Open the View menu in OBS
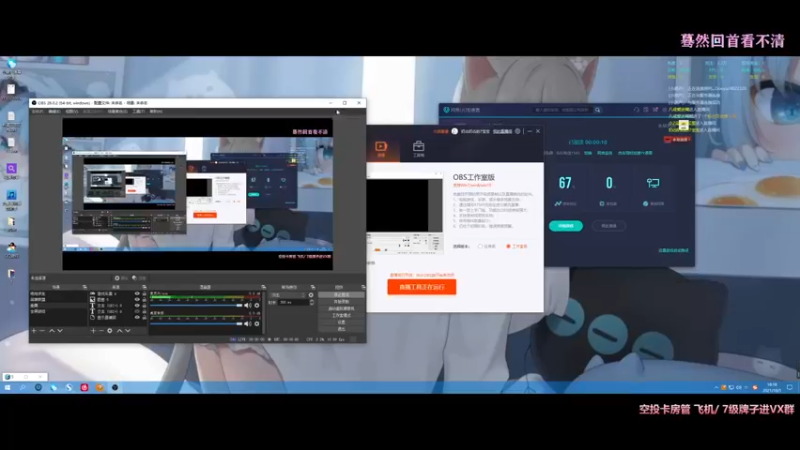Image resolution: width=800 pixels, height=450 pixels. pos(71,111)
